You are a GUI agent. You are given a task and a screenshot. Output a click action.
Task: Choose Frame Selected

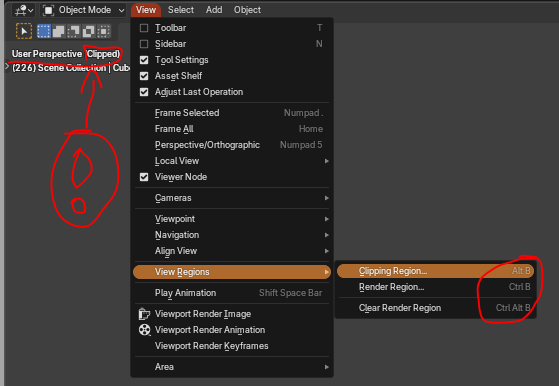click(x=232, y=113)
